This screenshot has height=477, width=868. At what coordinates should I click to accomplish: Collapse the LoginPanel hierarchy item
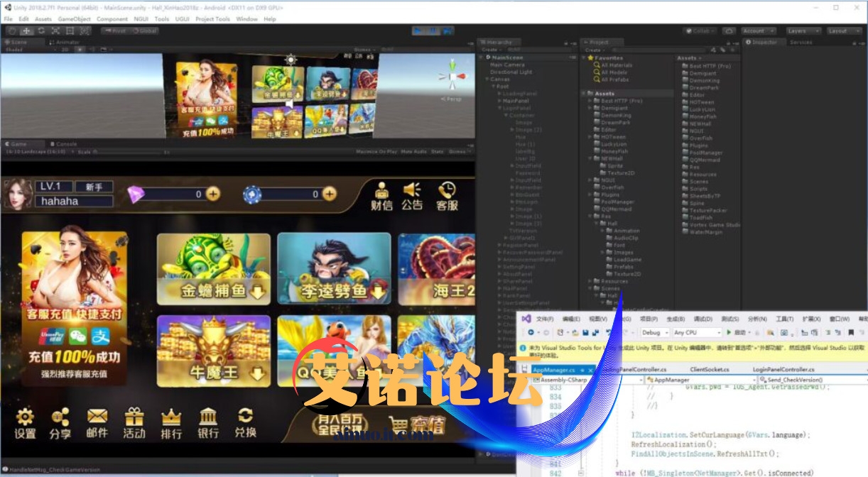499,108
